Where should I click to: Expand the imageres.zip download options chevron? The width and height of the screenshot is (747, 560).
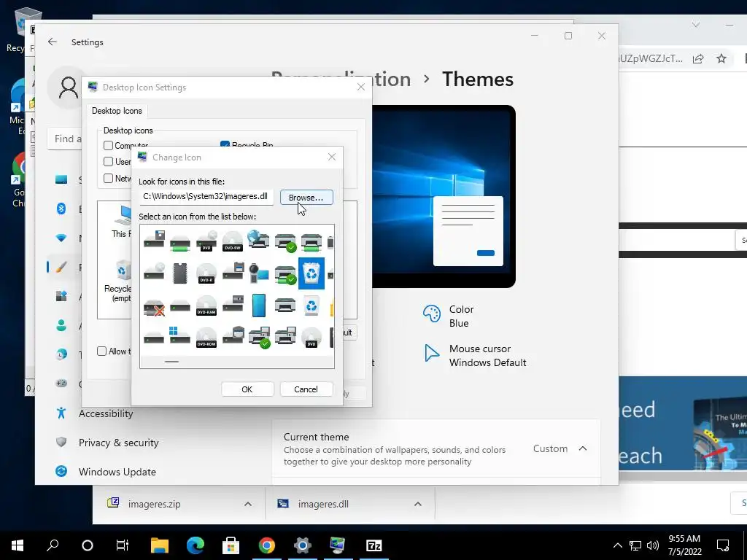point(248,504)
